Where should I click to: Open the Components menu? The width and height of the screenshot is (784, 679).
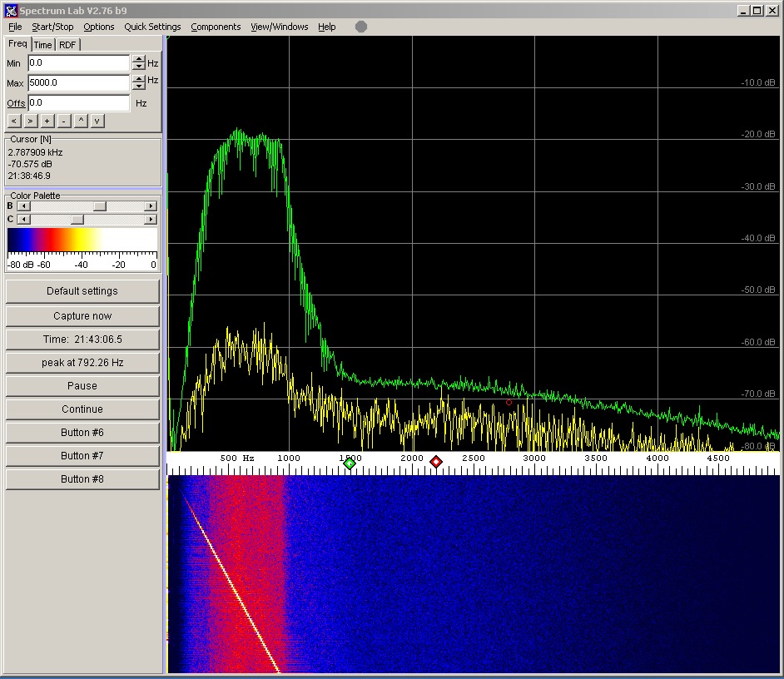(216, 27)
